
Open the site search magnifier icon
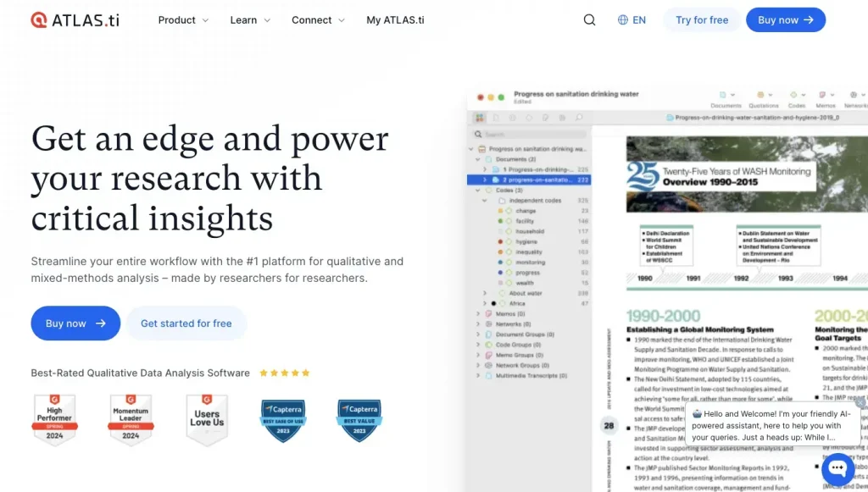[590, 20]
